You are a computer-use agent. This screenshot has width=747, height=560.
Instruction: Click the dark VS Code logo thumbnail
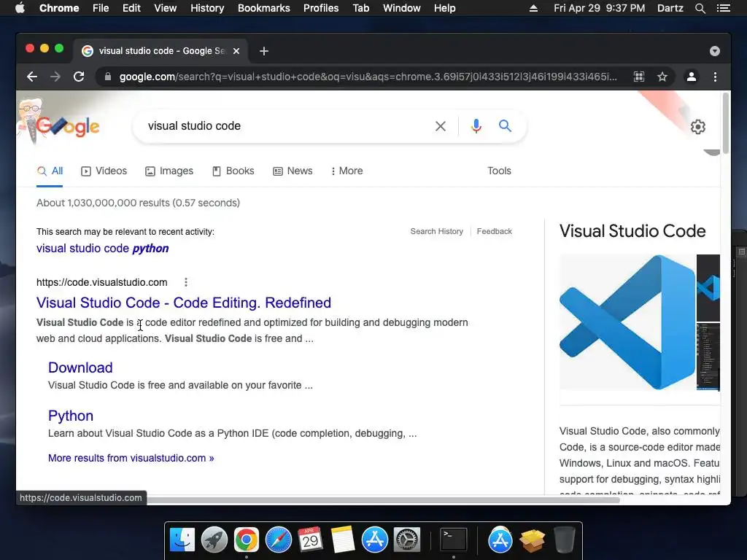tap(708, 287)
